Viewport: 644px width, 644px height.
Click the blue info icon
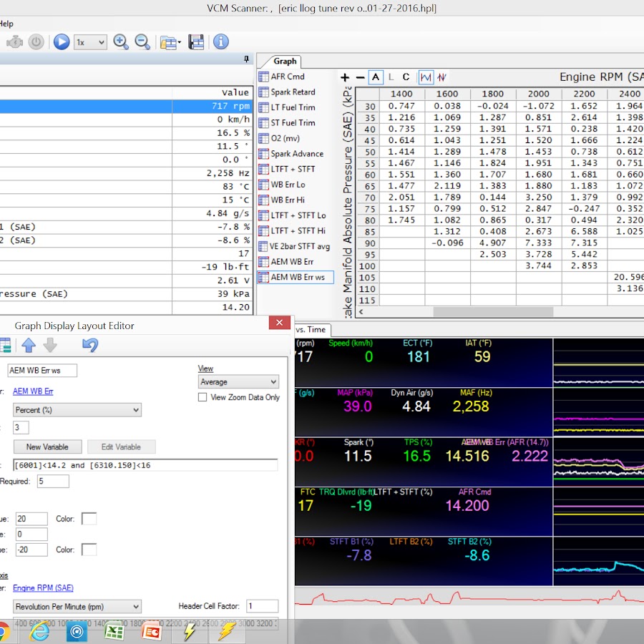tap(221, 42)
